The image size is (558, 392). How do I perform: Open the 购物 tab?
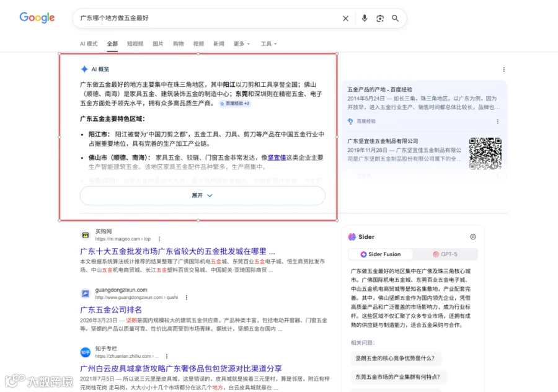[x=179, y=44]
